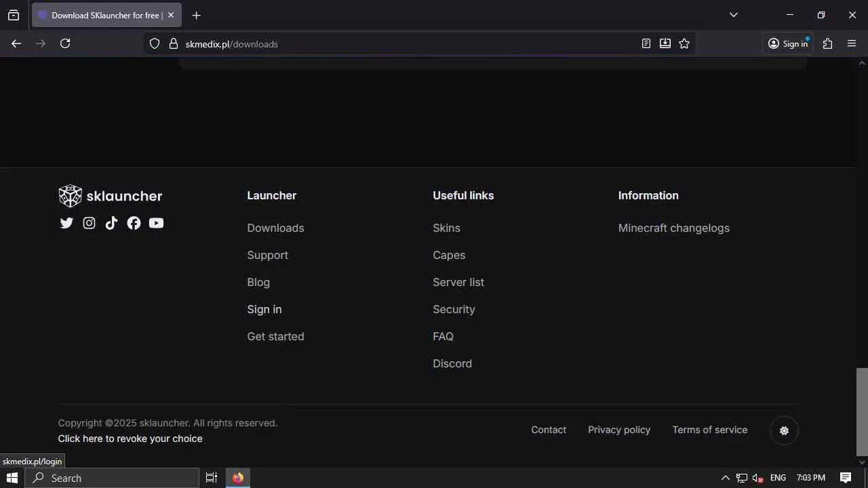
Task: Show hidden system tray icons
Action: click(x=725, y=478)
